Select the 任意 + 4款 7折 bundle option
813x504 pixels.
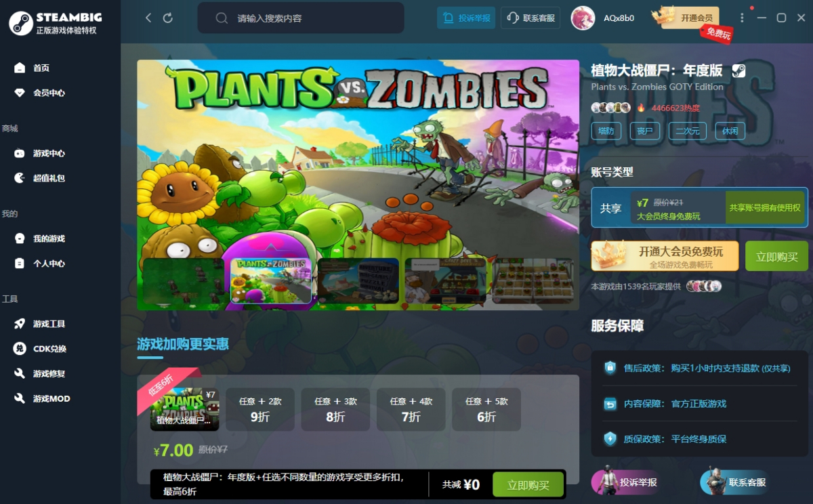(x=411, y=409)
